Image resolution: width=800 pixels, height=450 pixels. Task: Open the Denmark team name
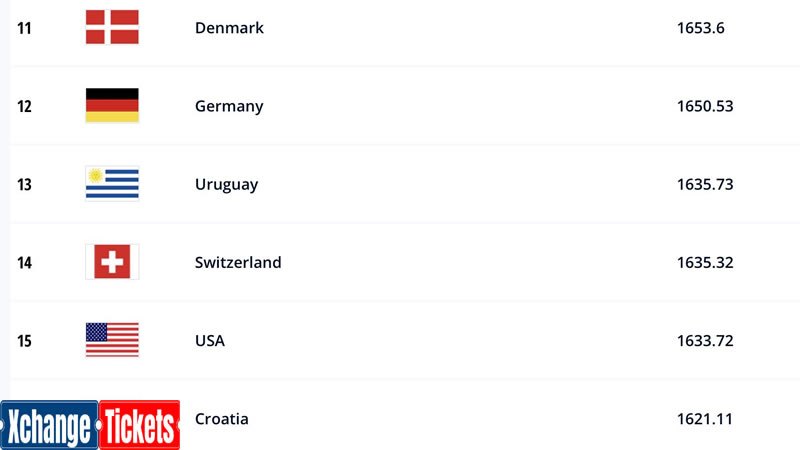click(229, 28)
